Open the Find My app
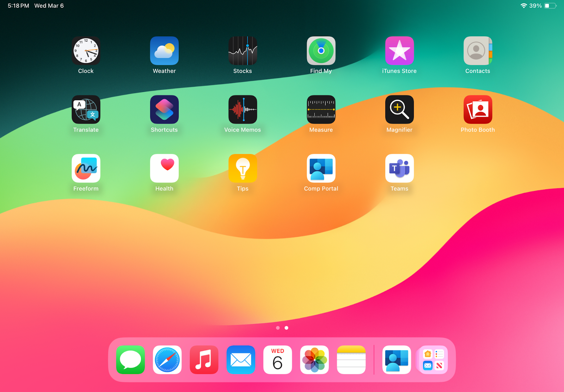The height and width of the screenshot is (392, 564). coord(321,51)
